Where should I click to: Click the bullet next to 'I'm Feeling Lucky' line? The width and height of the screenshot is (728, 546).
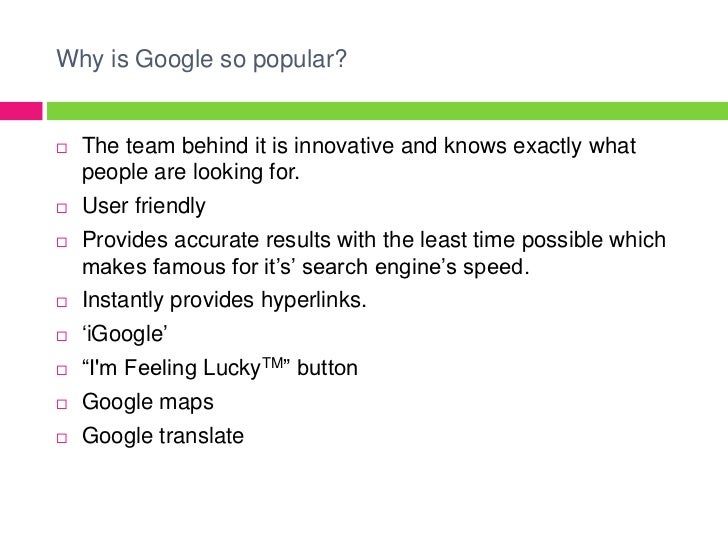[62, 370]
